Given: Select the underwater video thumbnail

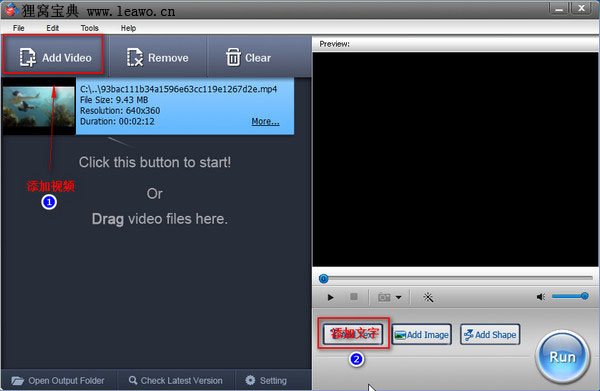Looking at the screenshot, I should [39, 107].
